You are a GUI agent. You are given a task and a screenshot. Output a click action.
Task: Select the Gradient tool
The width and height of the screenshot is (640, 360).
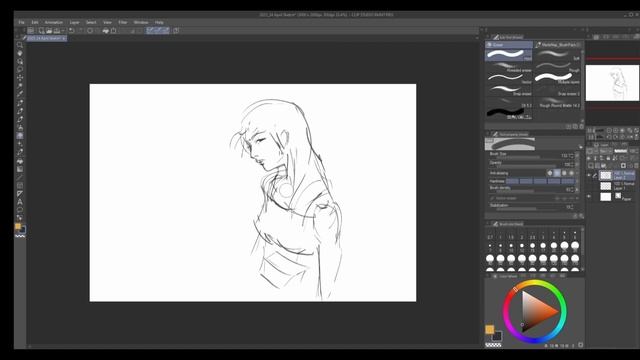click(x=20, y=169)
